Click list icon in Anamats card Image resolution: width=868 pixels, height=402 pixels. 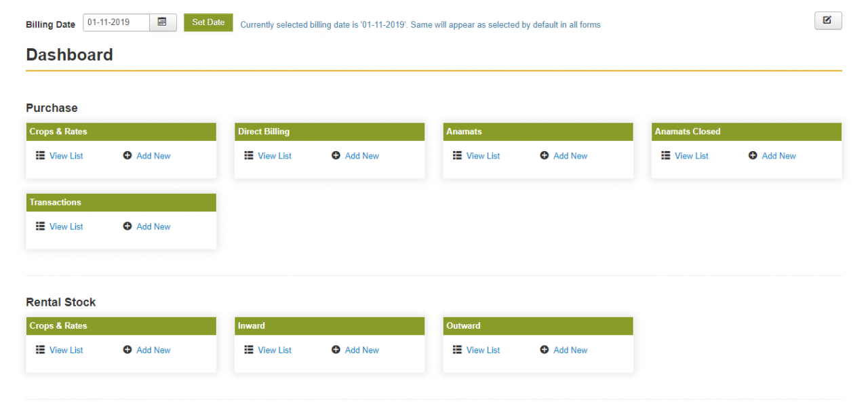point(457,156)
